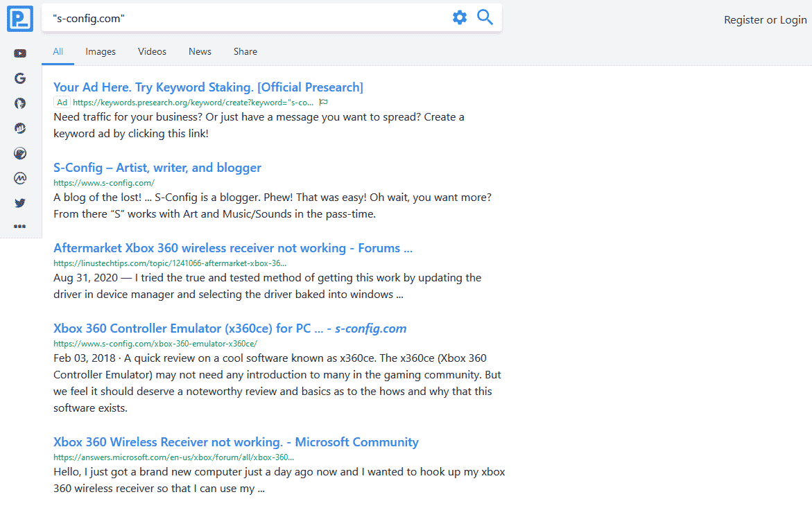Show more providers via three dots
Viewport: 812px width, 508px height.
click(x=20, y=226)
